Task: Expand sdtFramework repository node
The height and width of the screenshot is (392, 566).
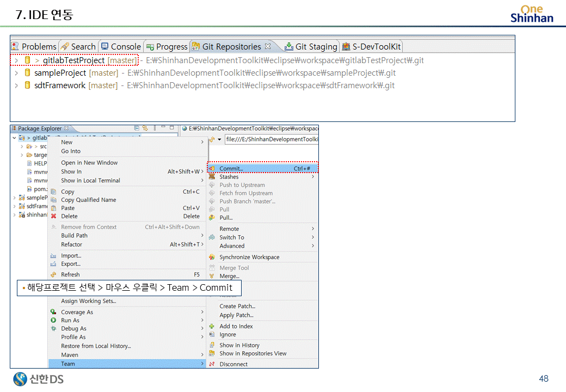Action: (16, 85)
